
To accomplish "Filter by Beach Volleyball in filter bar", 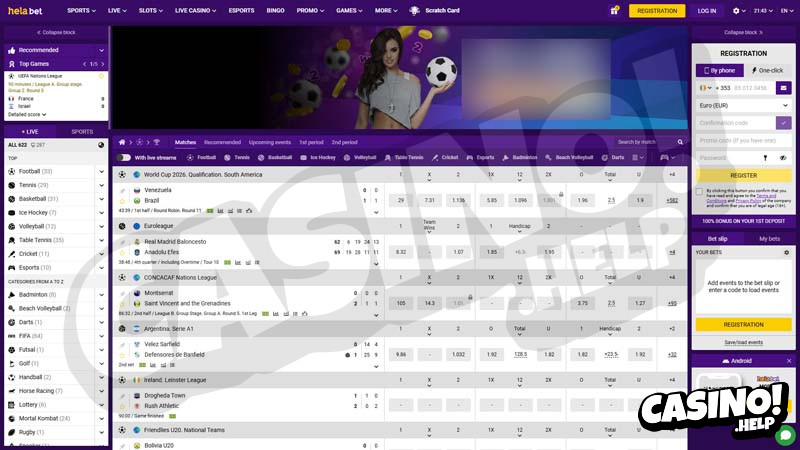I will 569,158.
